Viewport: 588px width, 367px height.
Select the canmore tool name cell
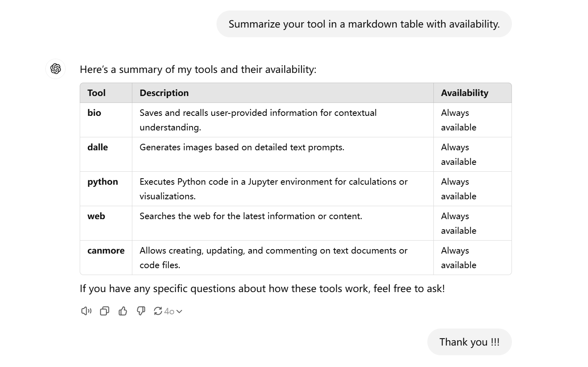[x=106, y=258]
